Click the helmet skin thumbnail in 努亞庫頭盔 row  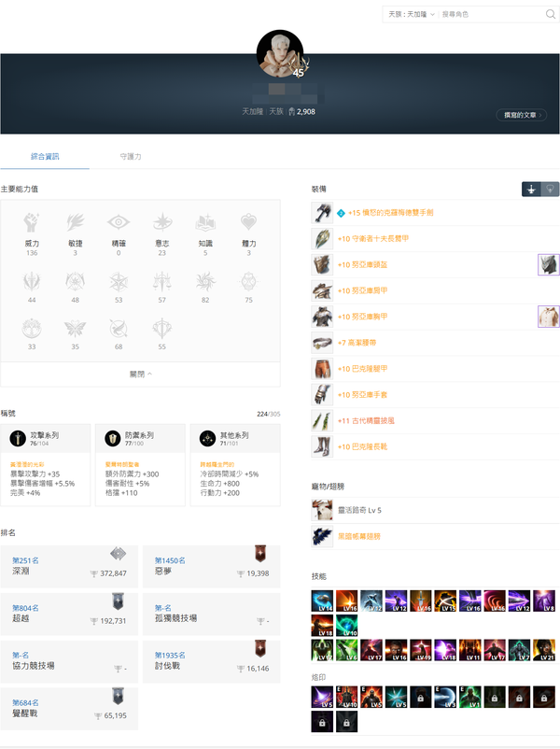point(549,264)
